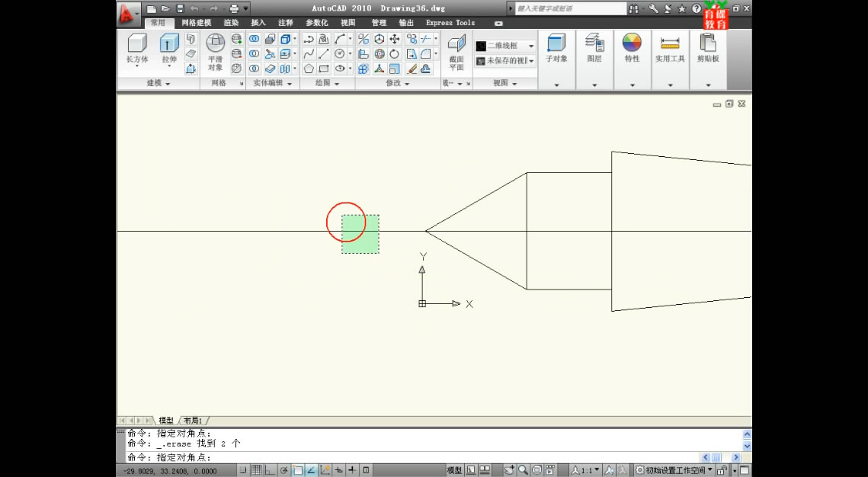The height and width of the screenshot is (477, 868).
Task: Select the Rectangle tool in Draw panel
Action: (324, 69)
